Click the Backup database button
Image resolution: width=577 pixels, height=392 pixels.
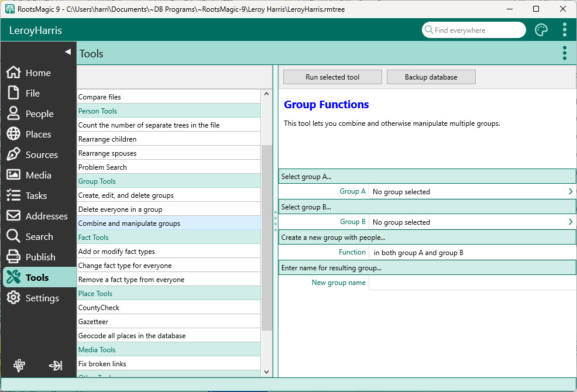431,77
